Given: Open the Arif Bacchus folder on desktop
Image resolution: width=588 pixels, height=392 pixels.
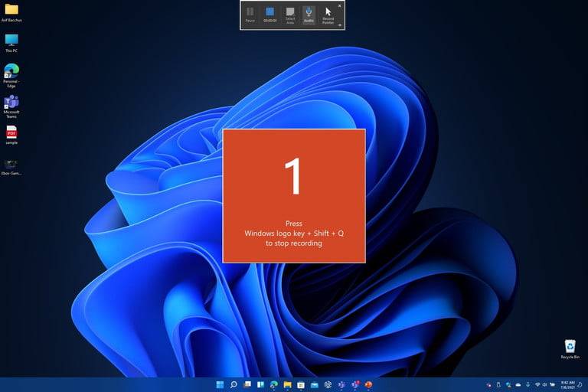Looking at the screenshot, I should click(11, 12).
